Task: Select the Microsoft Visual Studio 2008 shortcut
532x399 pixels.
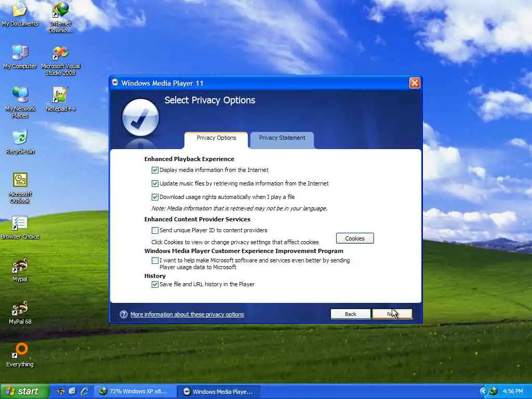Action: tap(60, 60)
